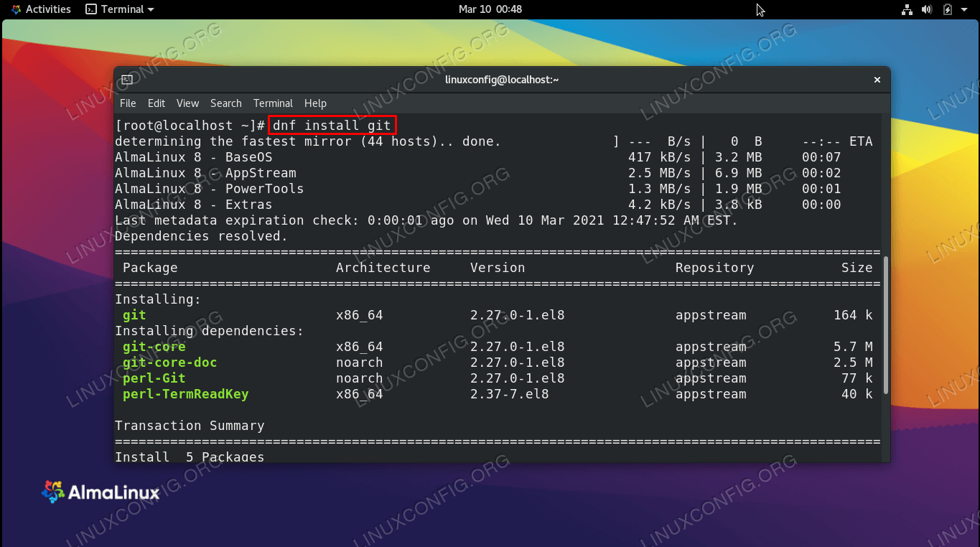The width and height of the screenshot is (980, 547).
Task: Click the terminal vertical scrollbar
Action: tap(885, 324)
